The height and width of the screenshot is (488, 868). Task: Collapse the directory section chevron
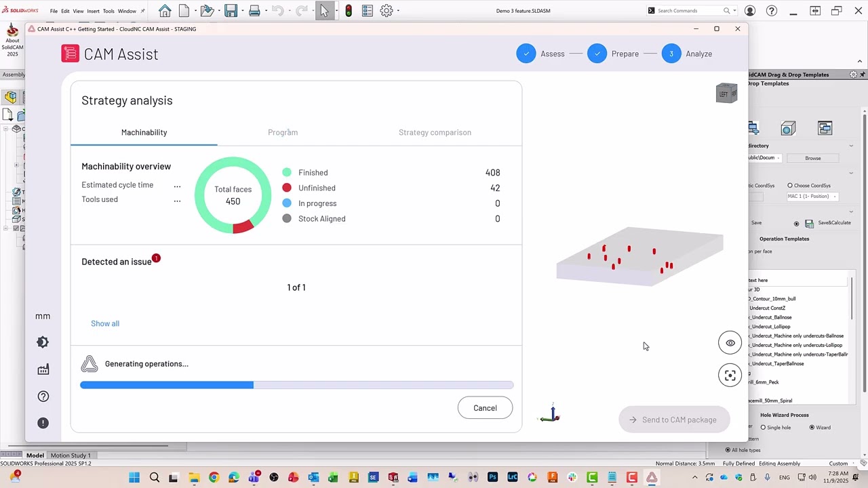[852, 146]
